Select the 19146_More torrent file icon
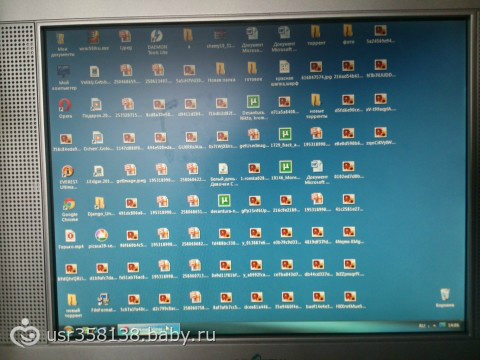Image resolution: width=480 pixels, height=360 pixels. [285, 170]
